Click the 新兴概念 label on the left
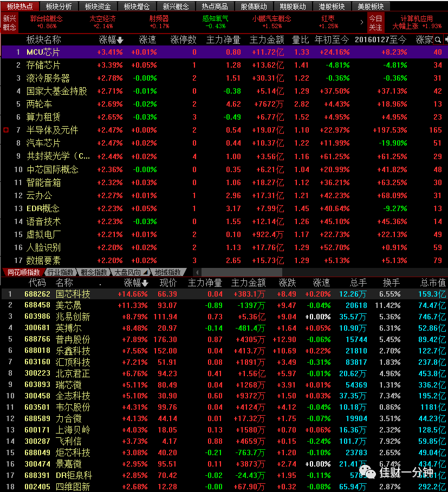The width and height of the screenshot is (448, 492). click(9, 23)
